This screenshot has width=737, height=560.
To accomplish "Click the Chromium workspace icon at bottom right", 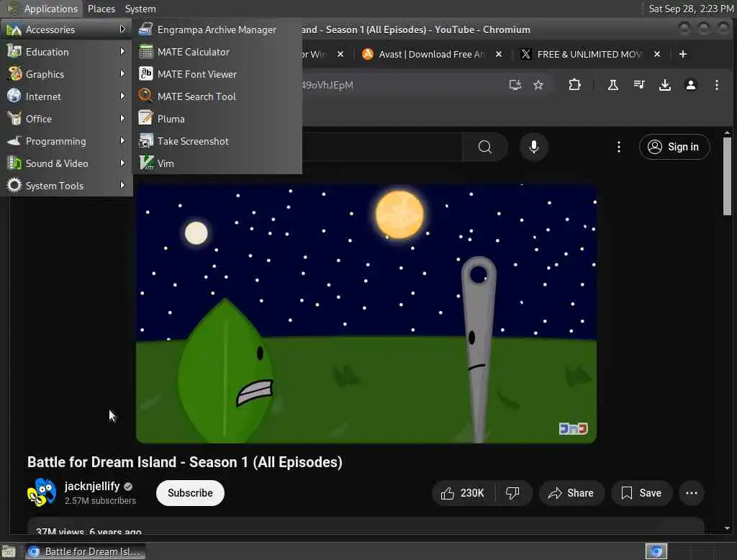I will tap(656, 551).
